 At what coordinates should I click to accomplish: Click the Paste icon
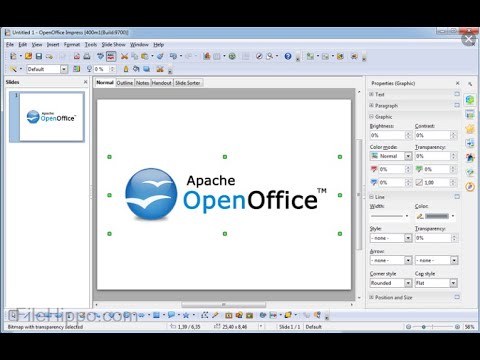click(x=145, y=56)
